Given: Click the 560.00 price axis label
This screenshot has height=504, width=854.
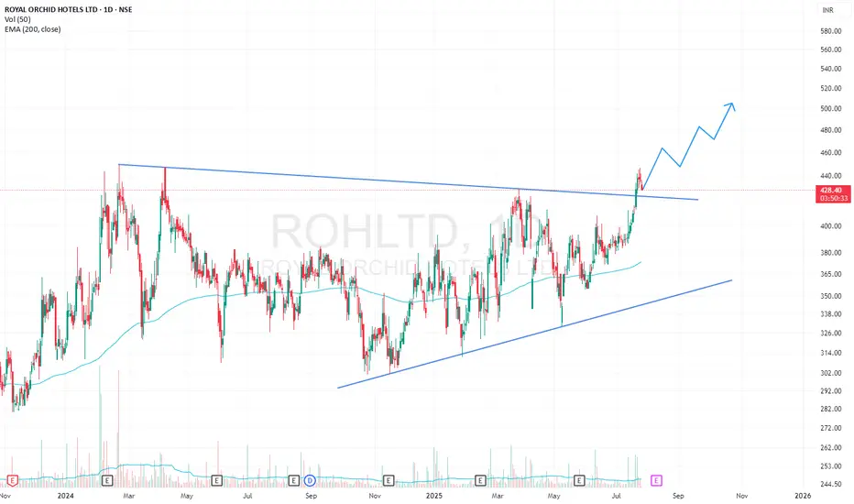Looking at the screenshot, I should click(x=831, y=49).
